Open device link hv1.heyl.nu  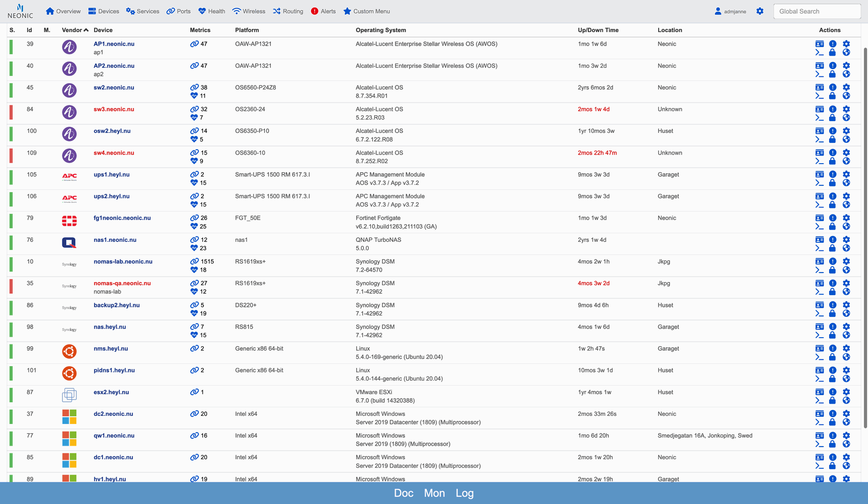click(110, 479)
